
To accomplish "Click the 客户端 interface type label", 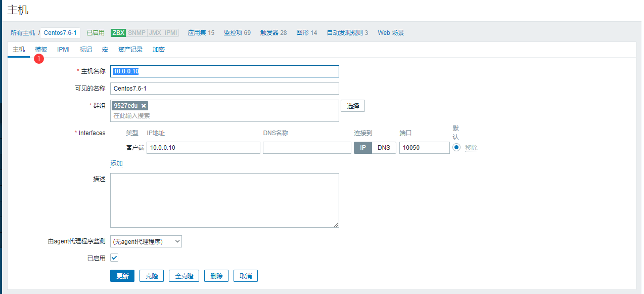I will 135,148.
